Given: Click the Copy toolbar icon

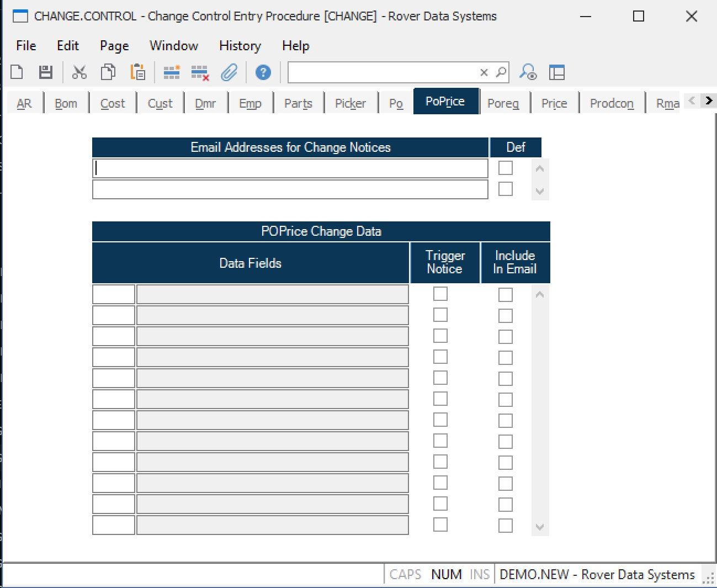Looking at the screenshot, I should tap(108, 72).
